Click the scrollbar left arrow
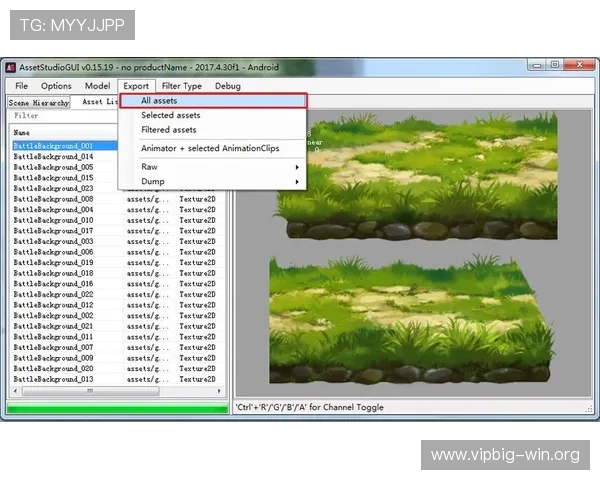This screenshot has height=480, width=600. click(x=15, y=391)
